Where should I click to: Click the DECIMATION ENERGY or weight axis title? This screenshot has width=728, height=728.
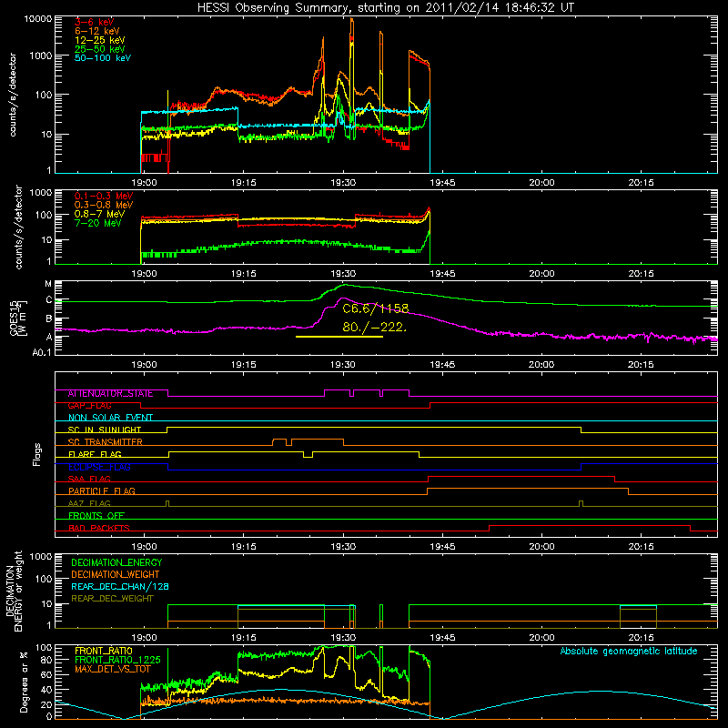click(14, 591)
